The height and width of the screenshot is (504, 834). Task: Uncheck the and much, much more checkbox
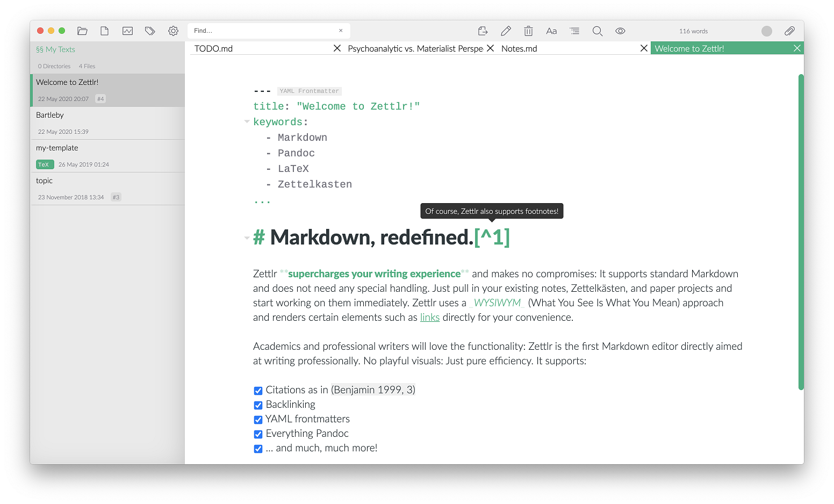258,449
